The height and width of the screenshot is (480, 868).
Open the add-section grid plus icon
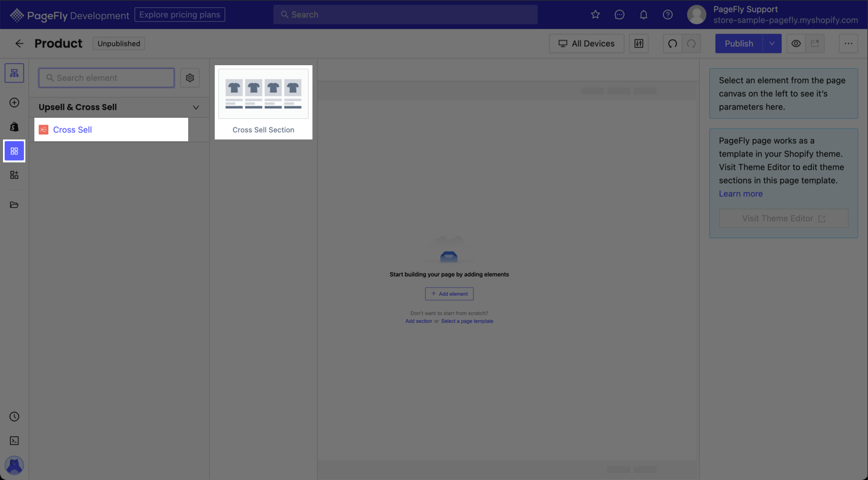14,175
